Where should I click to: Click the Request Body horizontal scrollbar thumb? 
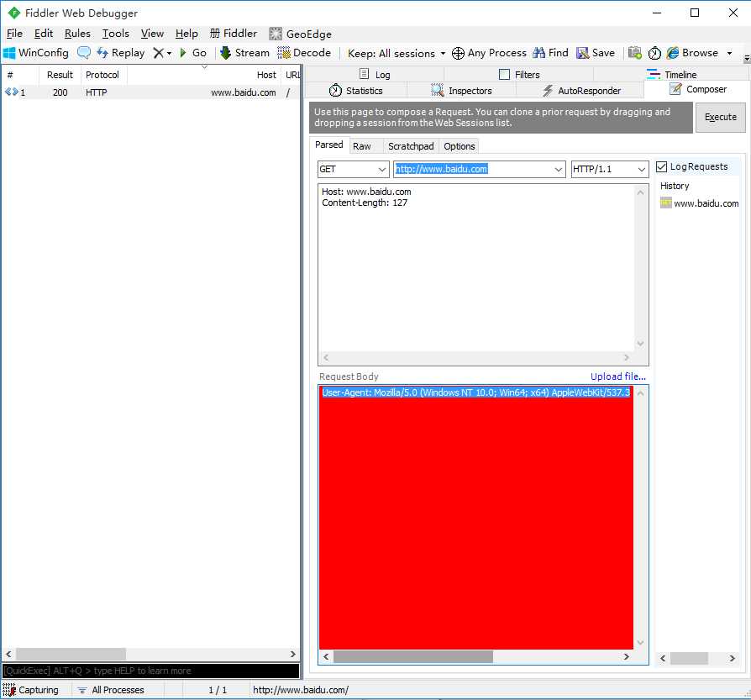[x=412, y=656]
